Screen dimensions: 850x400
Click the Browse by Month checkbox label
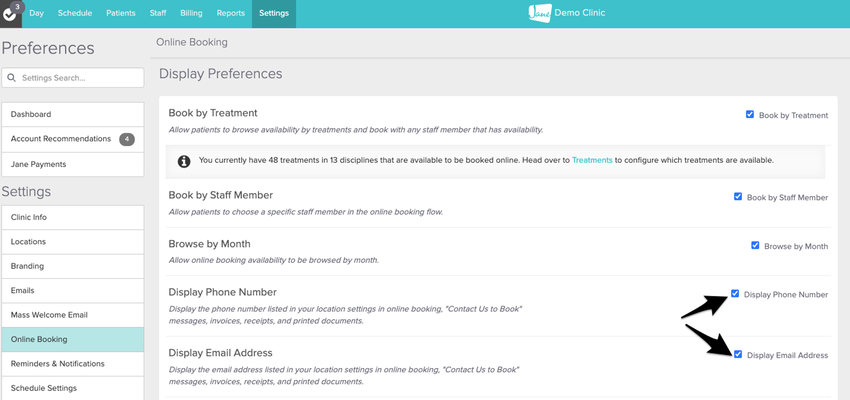click(796, 247)
